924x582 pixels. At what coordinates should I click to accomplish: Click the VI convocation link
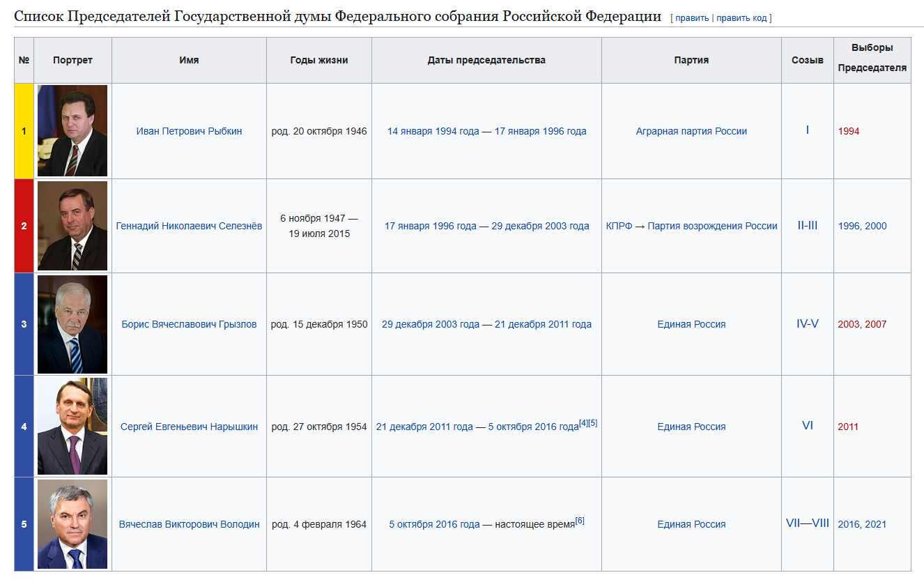coord(807,425)
